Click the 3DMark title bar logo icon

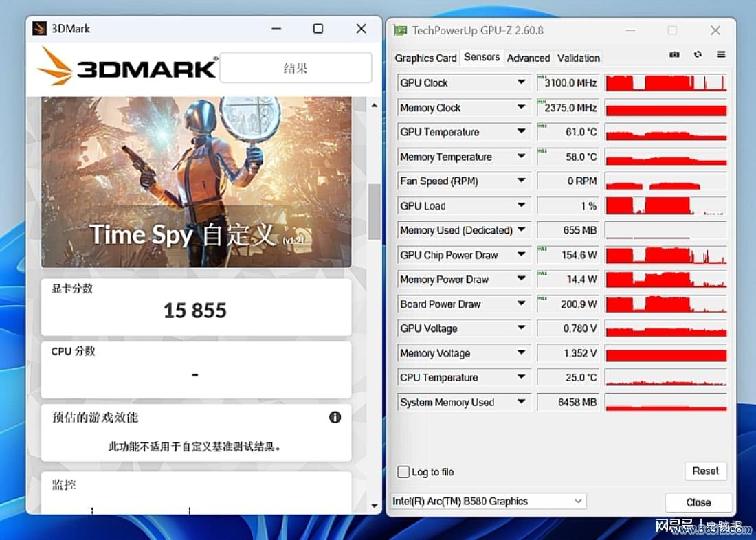pyautogui.click(x=40, y=28)
